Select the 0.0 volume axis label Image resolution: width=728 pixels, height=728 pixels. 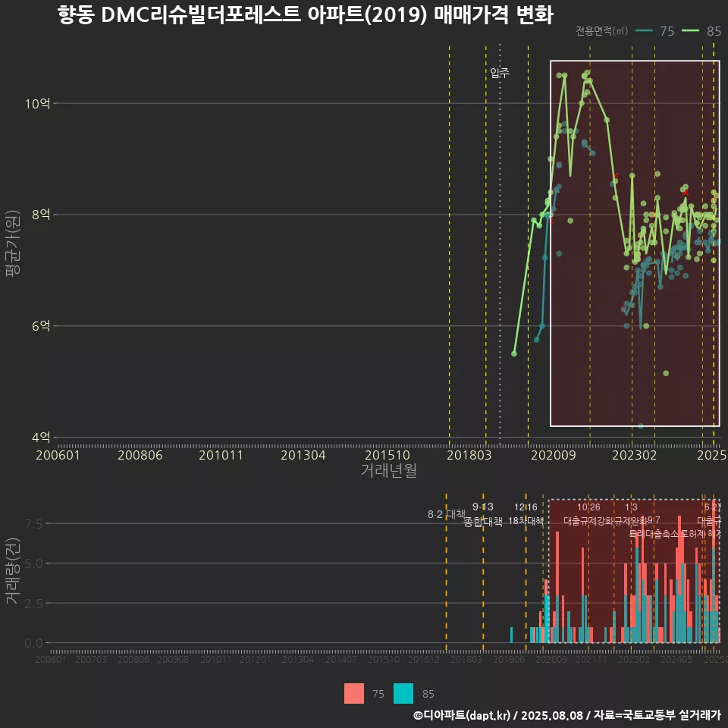coord(33,643)
